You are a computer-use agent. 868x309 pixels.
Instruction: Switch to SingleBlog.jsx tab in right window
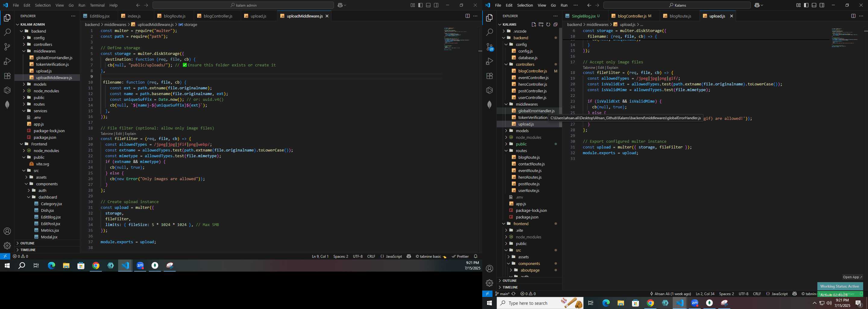(585, 16)
